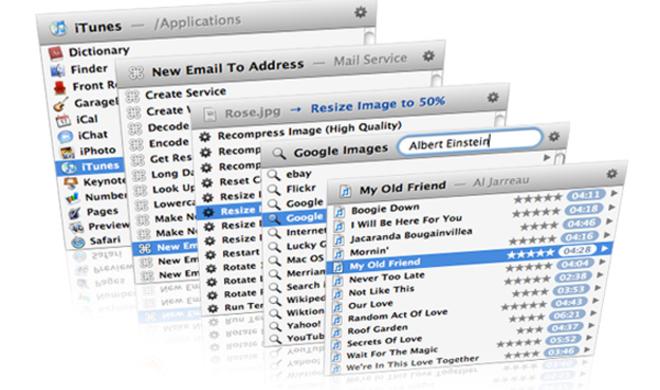Click the Rose.jpg file name in the header
The width and height of the screenshot is (660, 390).
[253, 113]
